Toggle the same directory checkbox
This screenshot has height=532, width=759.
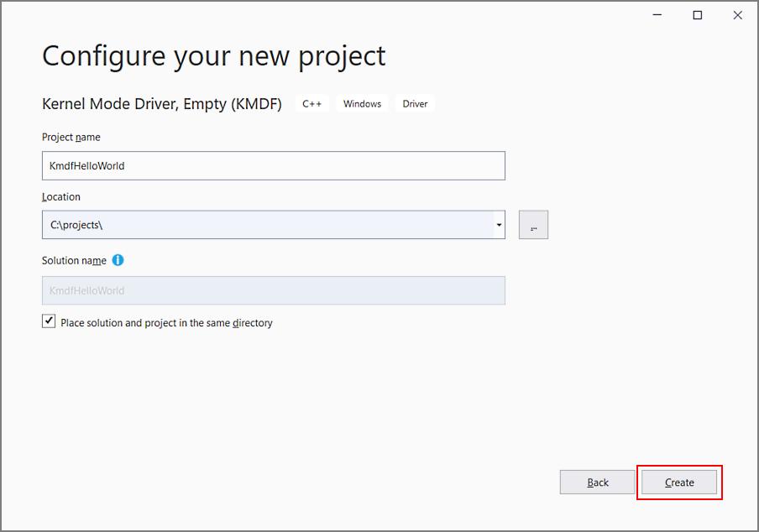click(x=49, y=321)
